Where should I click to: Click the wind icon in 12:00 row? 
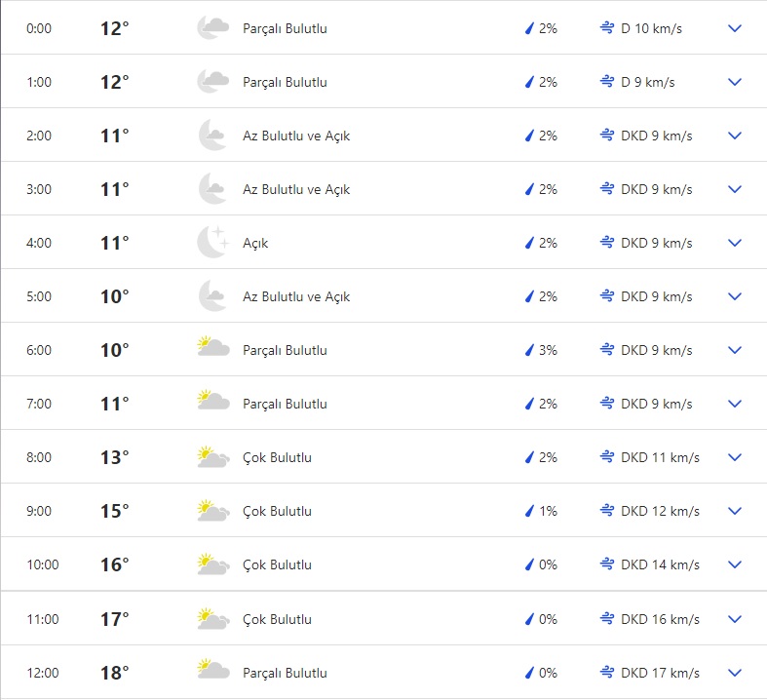click(607, 673)
